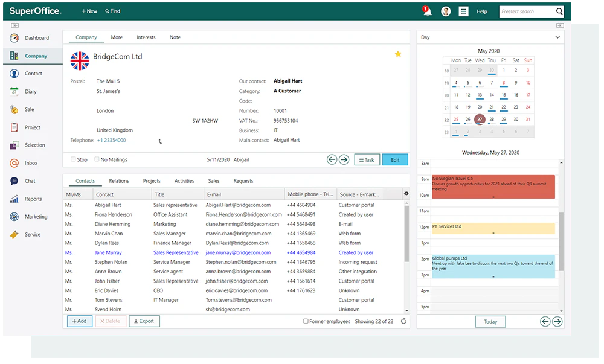
Task: Open the Selection icon in sidebar
Action: pos(14,145)
